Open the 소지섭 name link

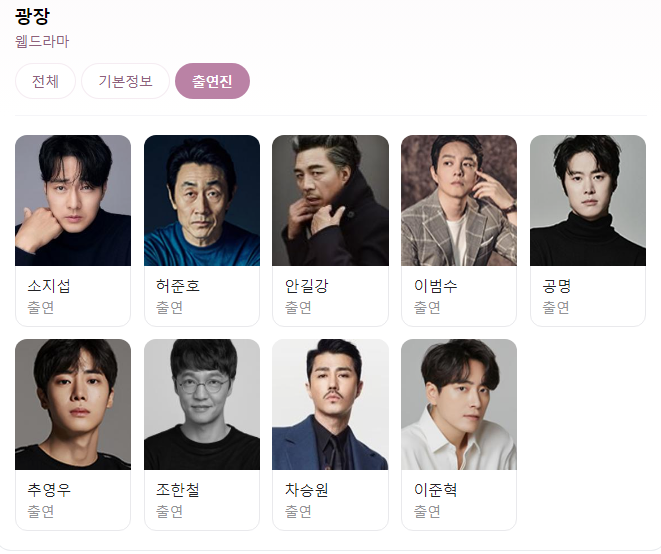pos(49,286)
